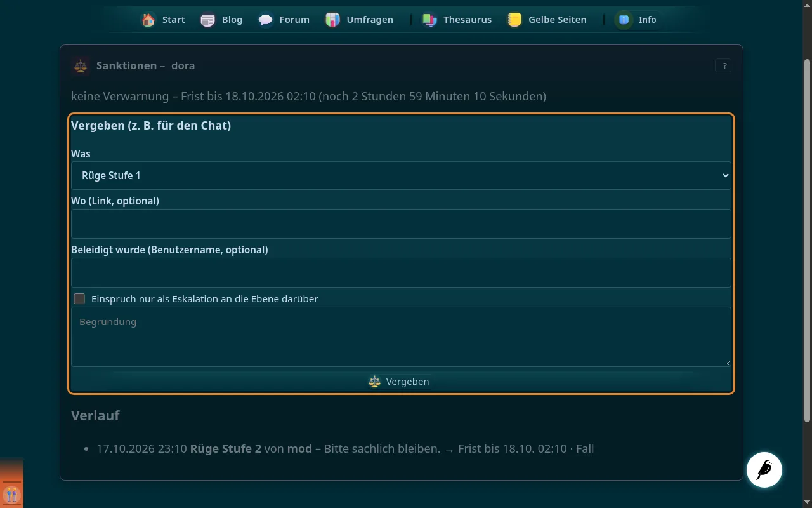Click the bird logo floating button
The height and width of the screenshot is (508, 812).
[x=764, y=470]
